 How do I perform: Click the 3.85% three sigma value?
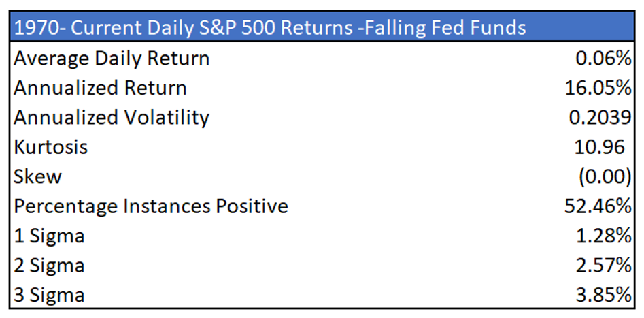601,294
